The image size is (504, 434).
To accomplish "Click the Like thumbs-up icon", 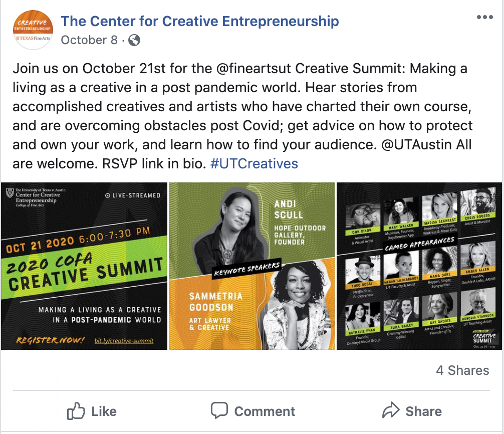I will pos(76,411).
